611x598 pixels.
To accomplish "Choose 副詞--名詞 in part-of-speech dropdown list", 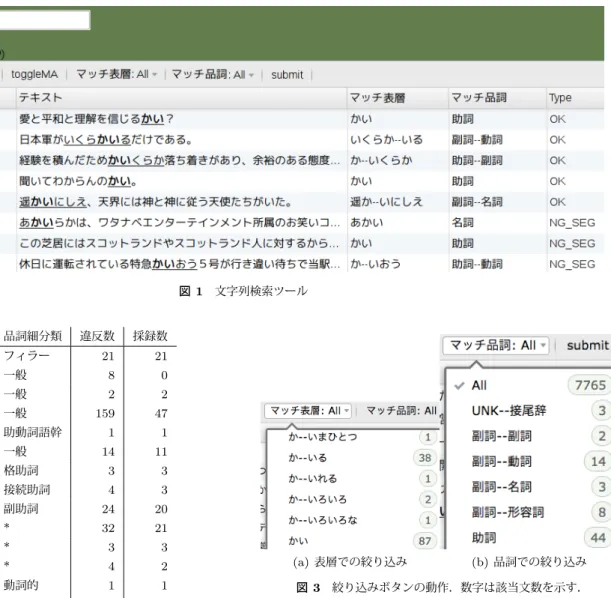I will 529,487.
